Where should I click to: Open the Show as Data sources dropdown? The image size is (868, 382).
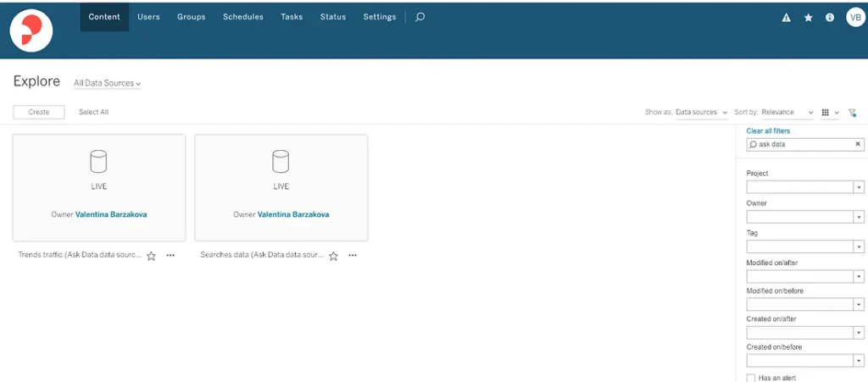[x=701, y=113]
